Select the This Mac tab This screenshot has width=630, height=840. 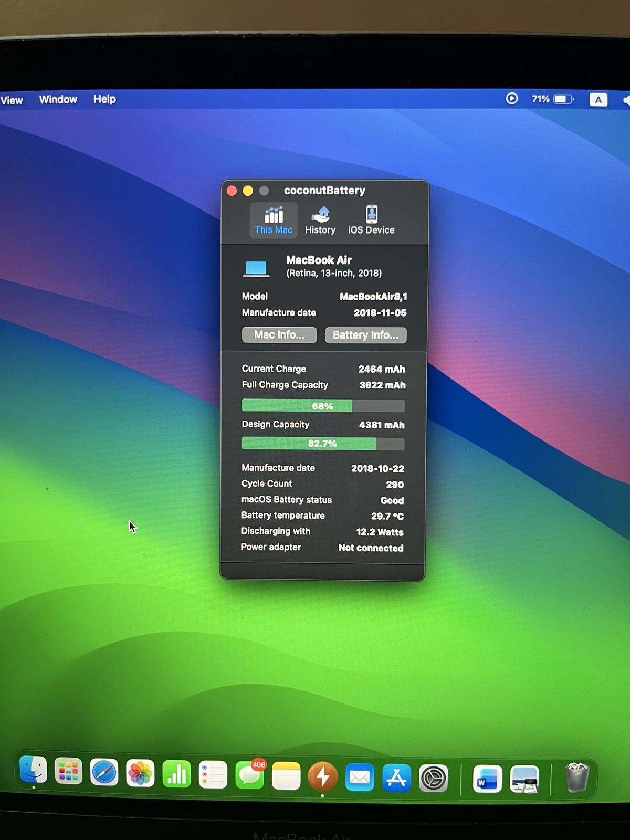[274, 220]
